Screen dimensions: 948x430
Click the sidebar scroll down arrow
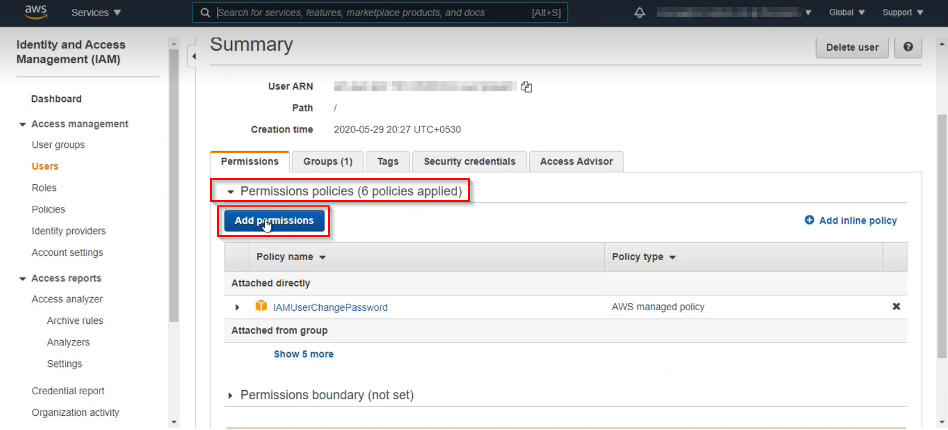pos(174,422)
